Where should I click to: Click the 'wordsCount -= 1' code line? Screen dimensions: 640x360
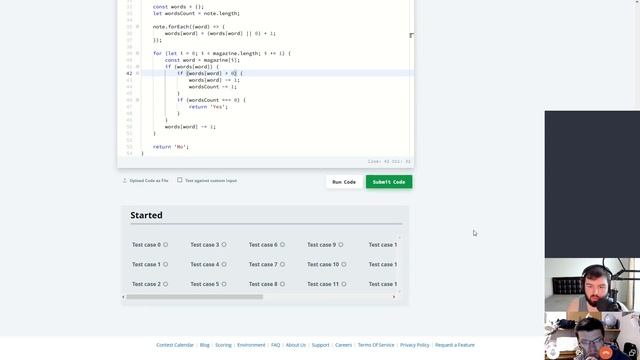[212, 87]
